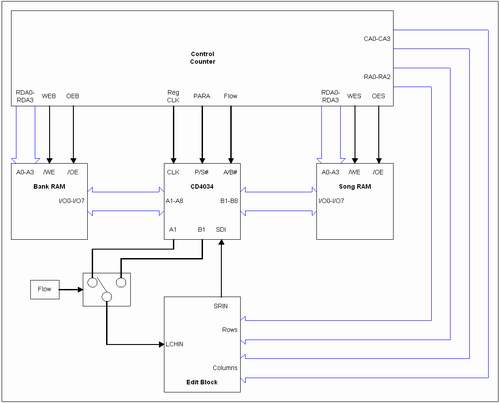Click the A/B# pin label
The image size is (500, 403).
[230, 172]
